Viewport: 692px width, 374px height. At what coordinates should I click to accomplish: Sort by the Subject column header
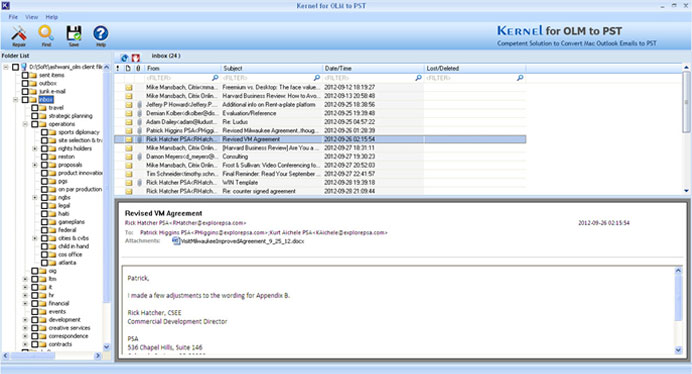click(271, 68)
